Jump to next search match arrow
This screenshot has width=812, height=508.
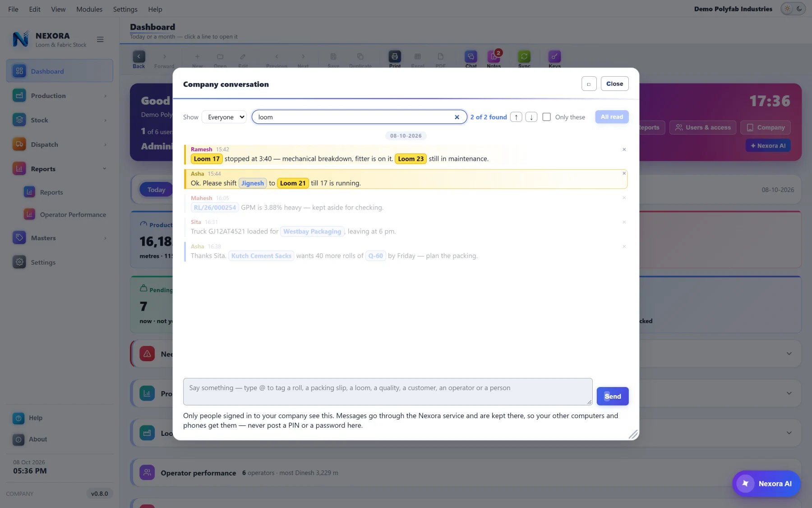point(531,117)
